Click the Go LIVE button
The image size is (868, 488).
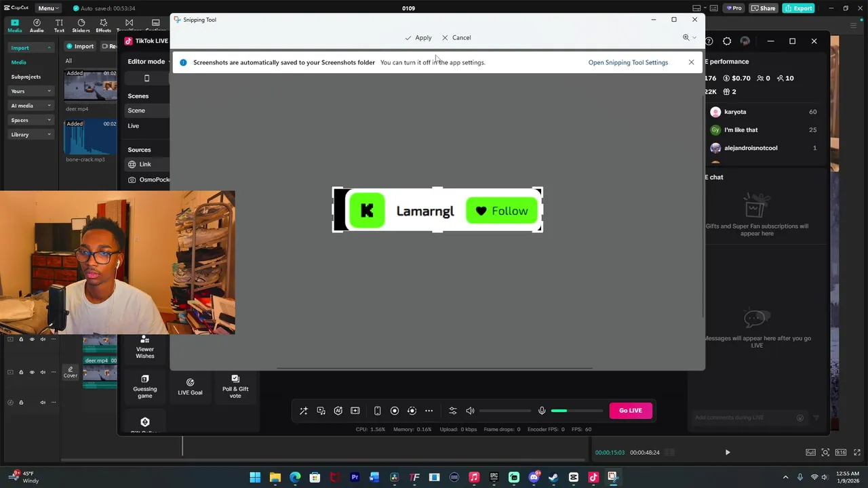[x=631, y=411]
